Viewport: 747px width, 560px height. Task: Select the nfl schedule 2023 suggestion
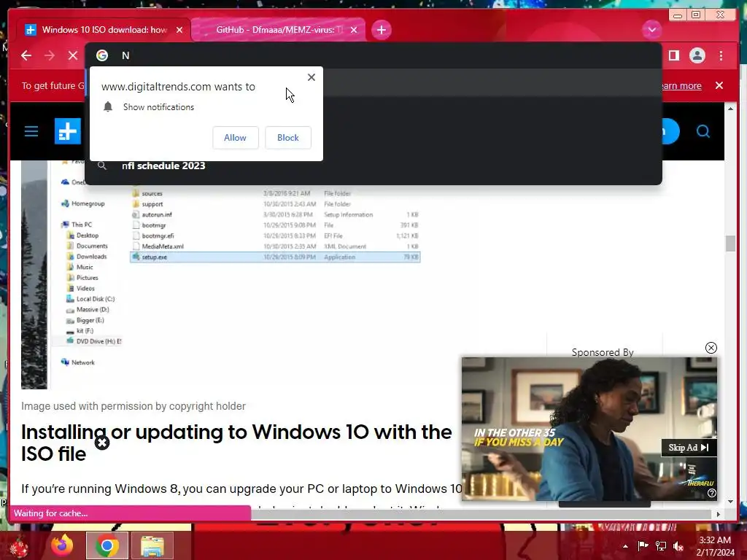point(163,166)
